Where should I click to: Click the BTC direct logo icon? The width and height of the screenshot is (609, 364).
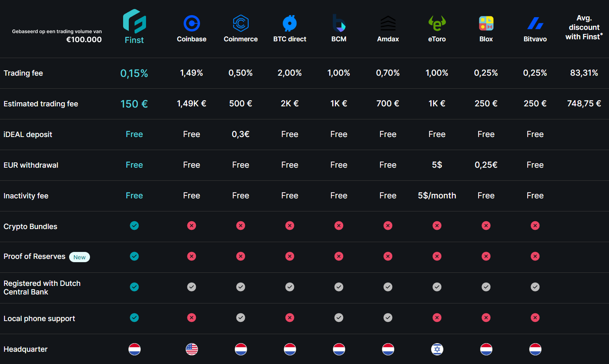290,23
